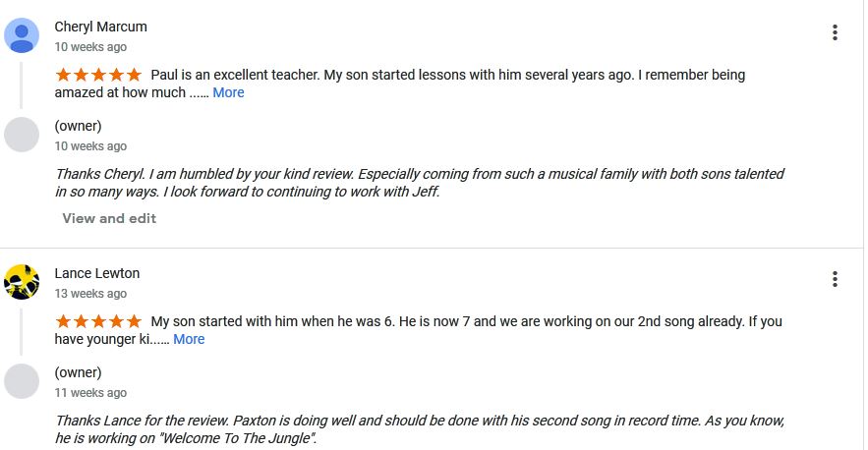868x450 pixels.
Task: Click Lance Lewton's profile picture
Action: (x=22, y=282)
